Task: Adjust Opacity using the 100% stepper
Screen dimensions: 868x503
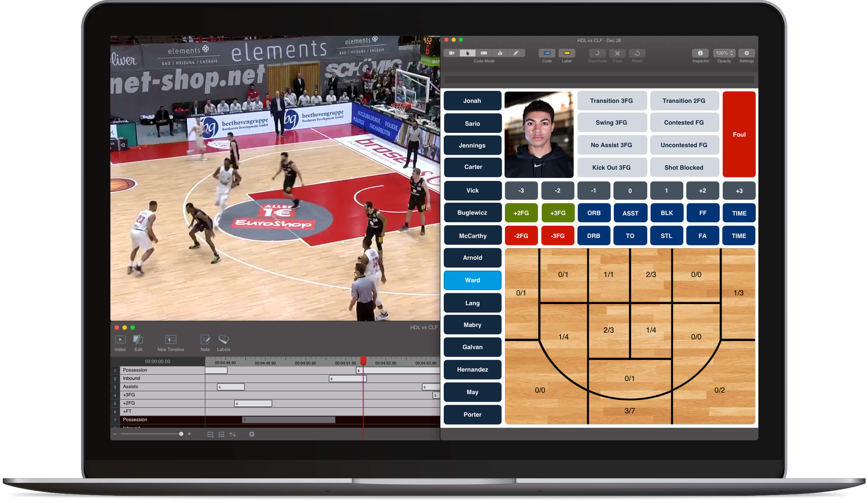Action: coord(724,53)
